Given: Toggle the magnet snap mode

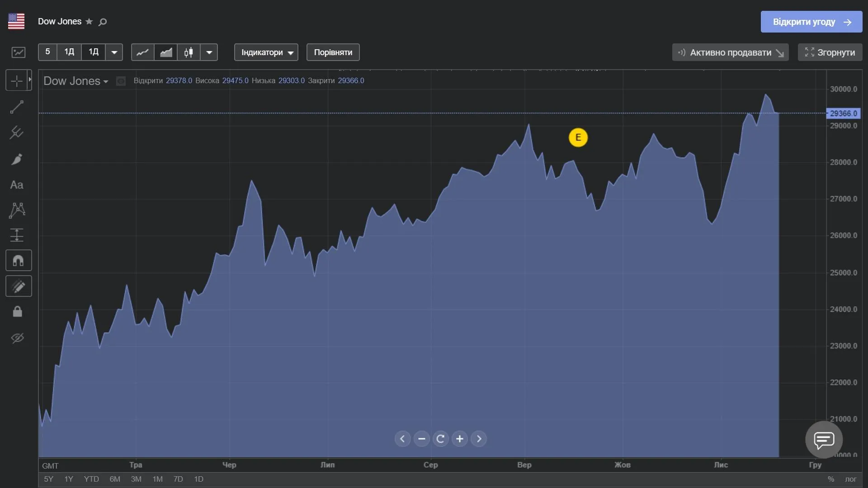Looking at the screenshot, I should click(x=19, y=260).
